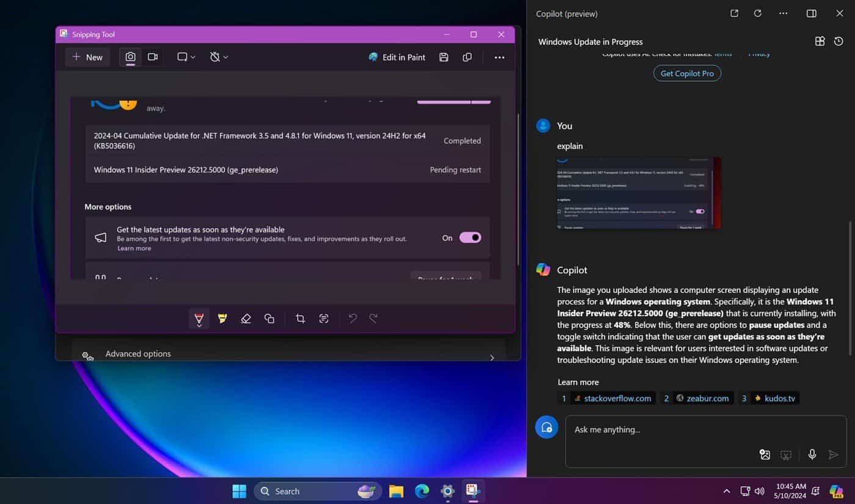This screenshot has width=855, height=504.
Task: Pick the eraser tool
Action: 246,318
